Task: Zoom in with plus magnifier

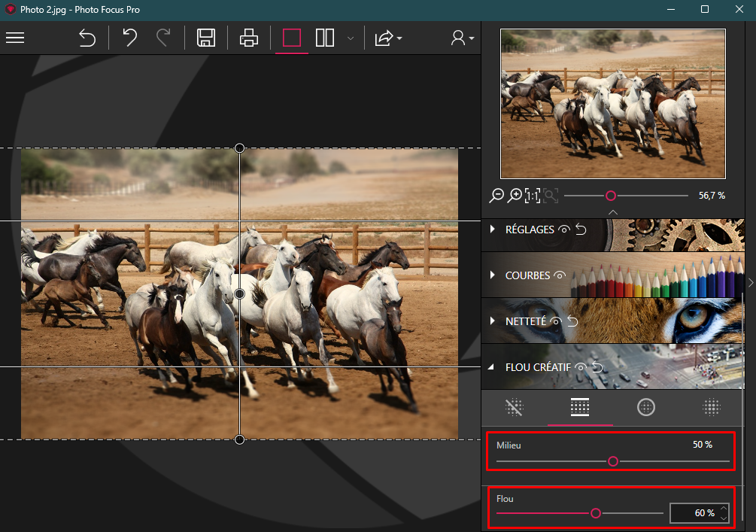Action: [515, 196]
